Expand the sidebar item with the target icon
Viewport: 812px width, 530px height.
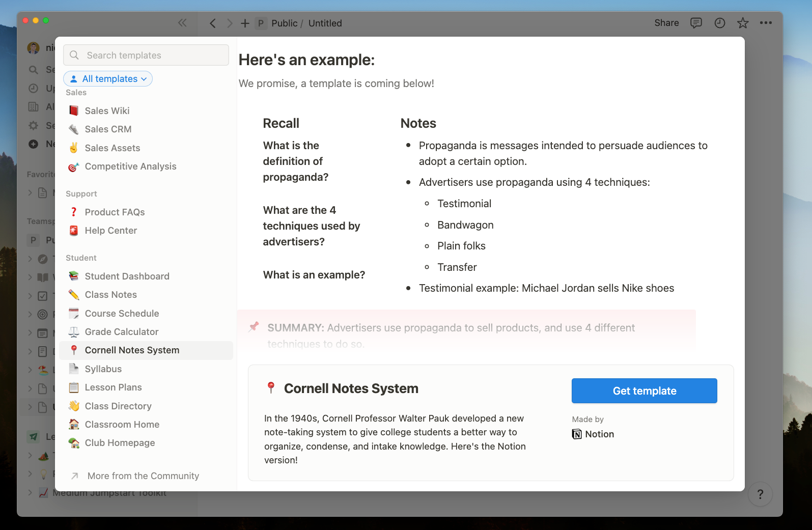coord(30,314)
